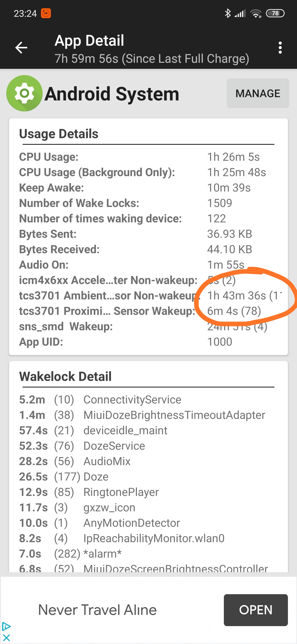Viewport: 297px width, 644px height.
Task: Click the ad info triangle icon
Action: click(6, 627)
